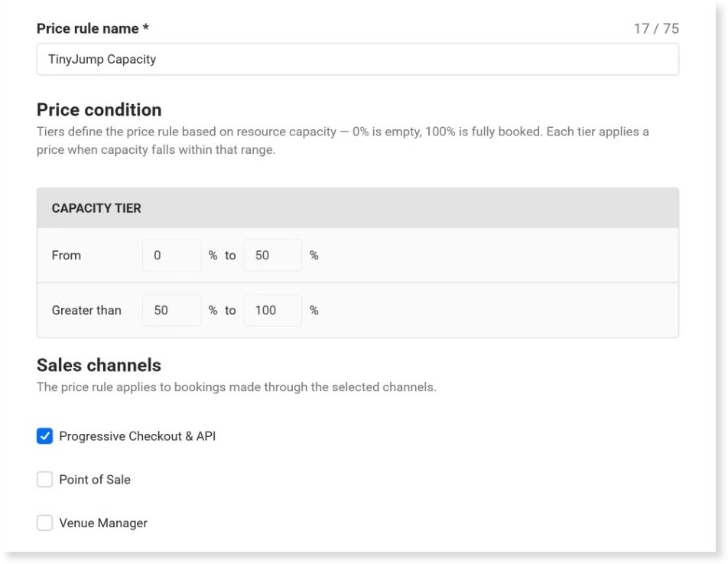Screen dimensions: 728x564
Task: Enable the Point of Sale checkbox
Action: [x=44, y=480]
